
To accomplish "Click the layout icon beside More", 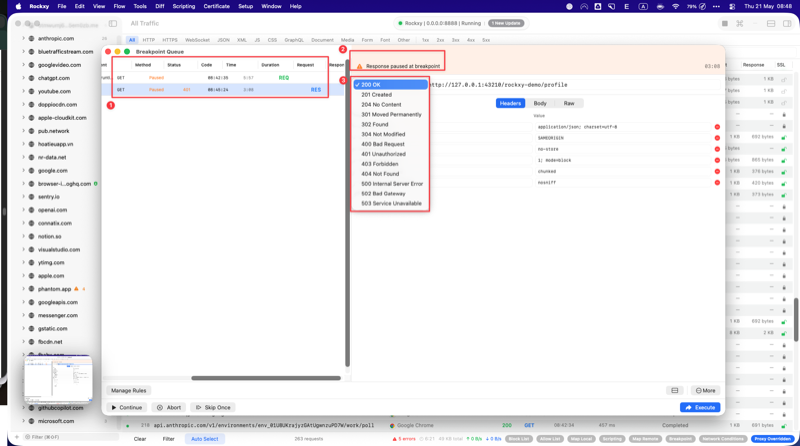I will [674, 390].
